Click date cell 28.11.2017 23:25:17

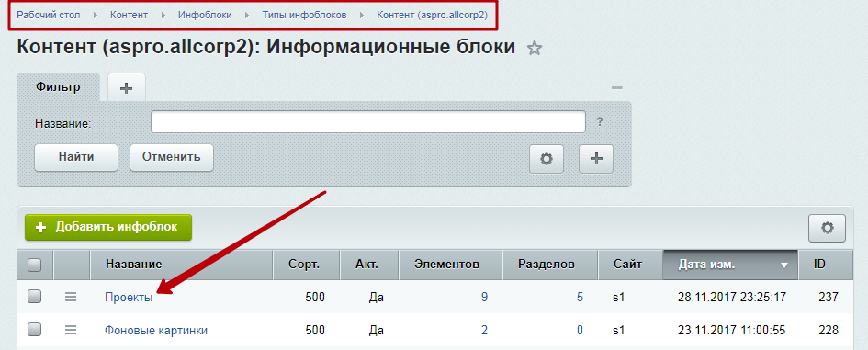click(732, 297)
